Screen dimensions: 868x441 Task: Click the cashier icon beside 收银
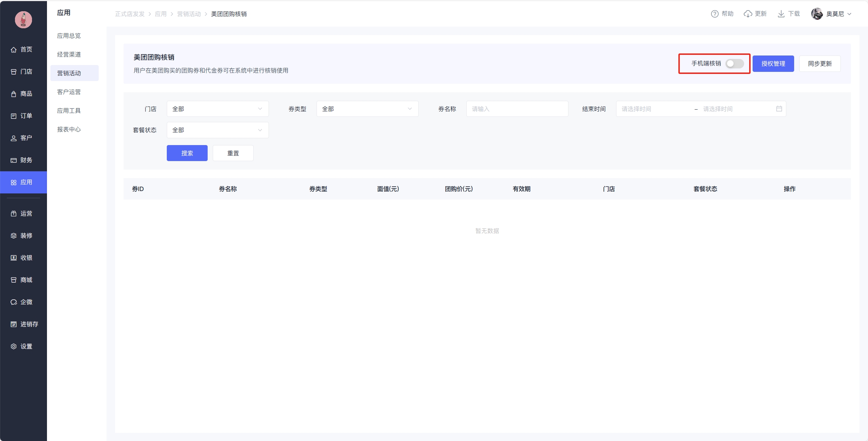[x=14, y=258]
